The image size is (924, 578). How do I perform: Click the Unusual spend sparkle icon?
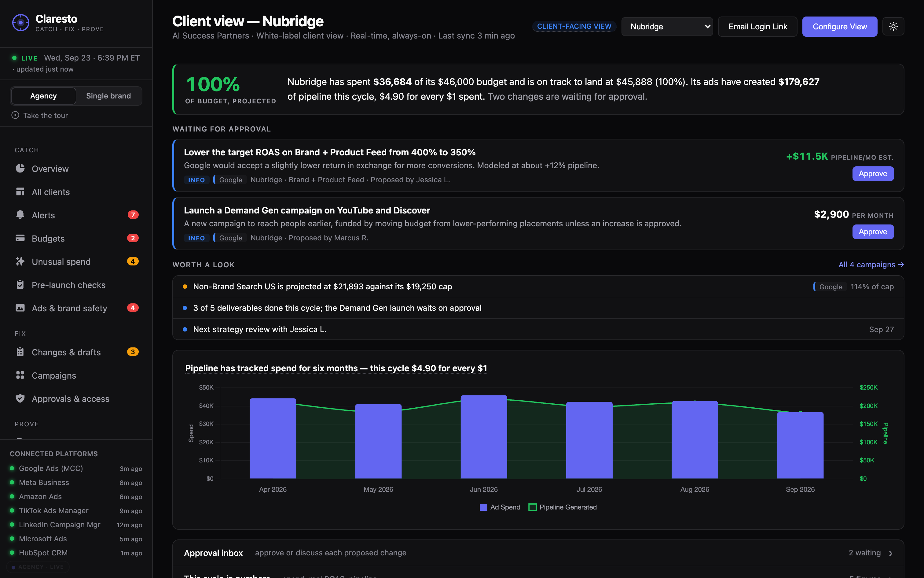[x=20, y=261]
